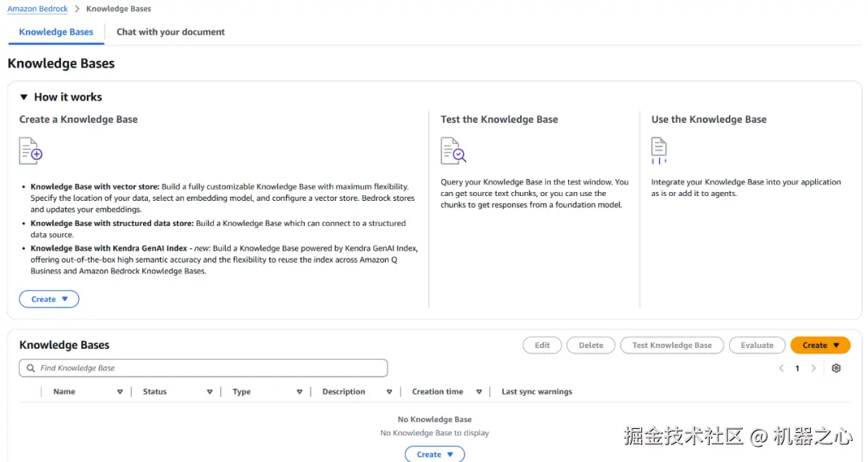Go to previous page arrow
The width and height of the screenshot is (868, 462).
781,368
